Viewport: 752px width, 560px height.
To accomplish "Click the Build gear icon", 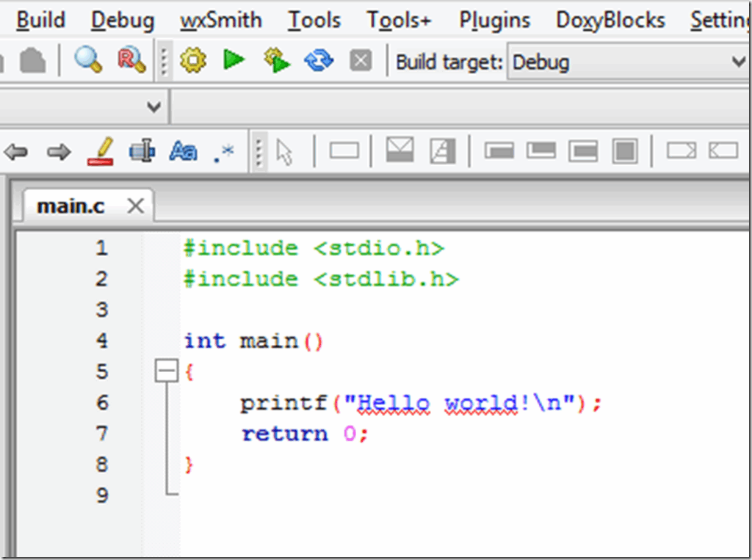I will coord(193,61).
